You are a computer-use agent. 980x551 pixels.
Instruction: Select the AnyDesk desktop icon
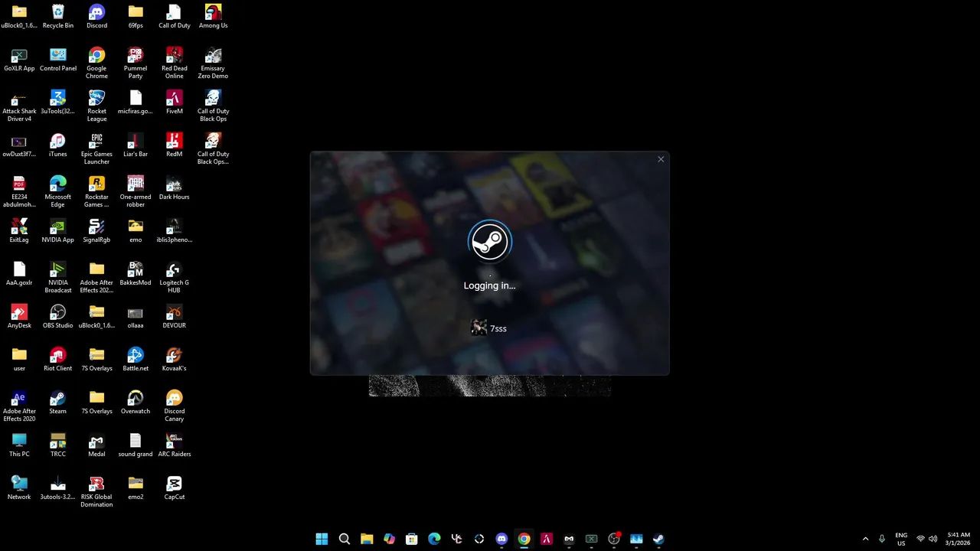point(19,316)
